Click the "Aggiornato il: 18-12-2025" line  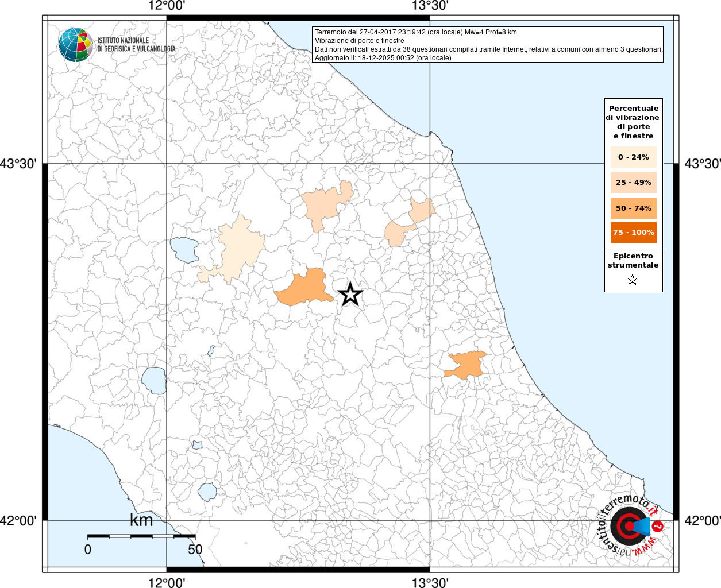coord(383,58)
